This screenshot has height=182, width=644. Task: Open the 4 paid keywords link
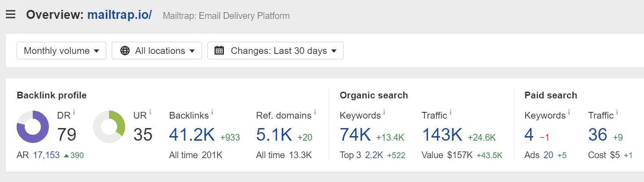(x=530, y=134)
